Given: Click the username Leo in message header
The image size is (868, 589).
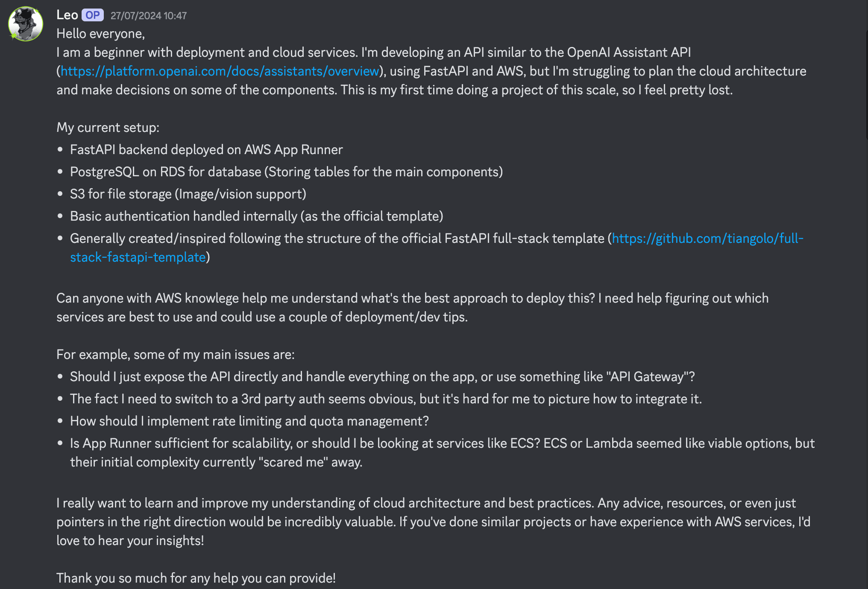Looking at the screenshot, I should pos(67,15).
